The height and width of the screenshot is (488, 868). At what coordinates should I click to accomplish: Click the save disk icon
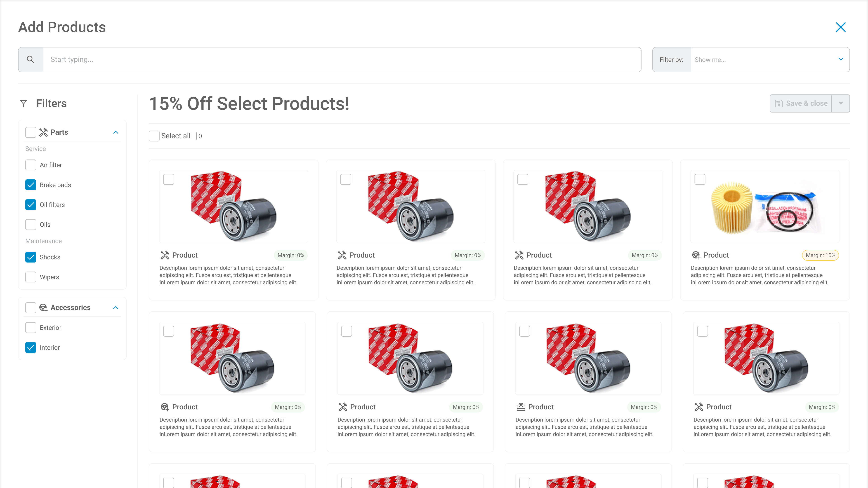pyautogui.click(x=779, y=103)
